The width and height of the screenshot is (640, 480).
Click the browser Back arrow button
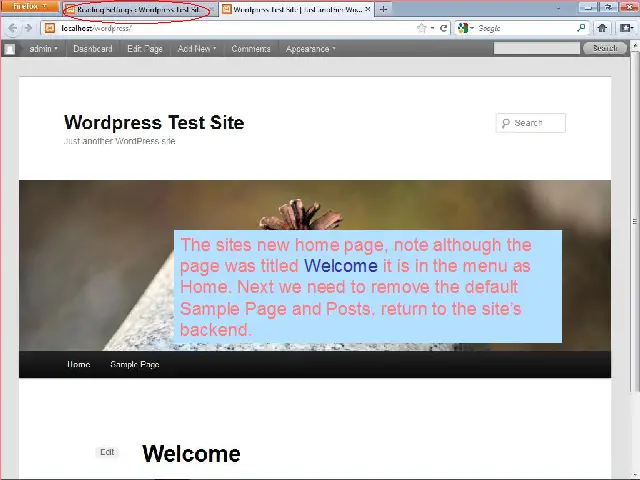[12, 28]
